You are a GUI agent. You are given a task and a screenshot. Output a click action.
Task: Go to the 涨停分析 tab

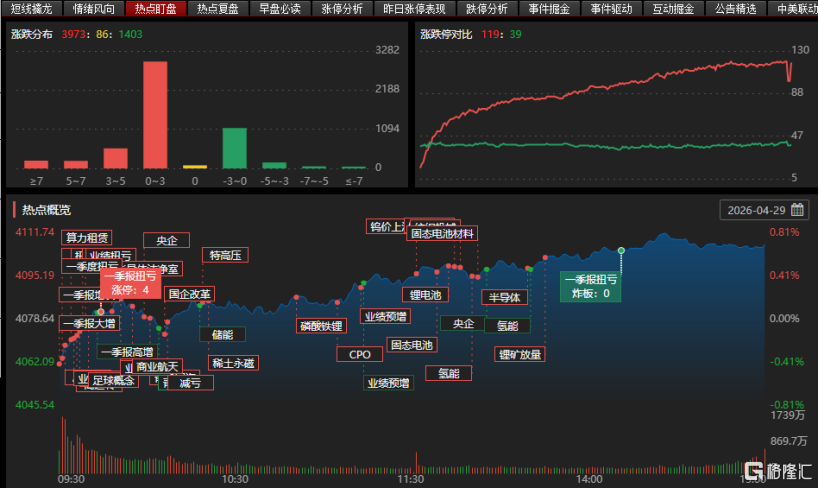(342, 8)
